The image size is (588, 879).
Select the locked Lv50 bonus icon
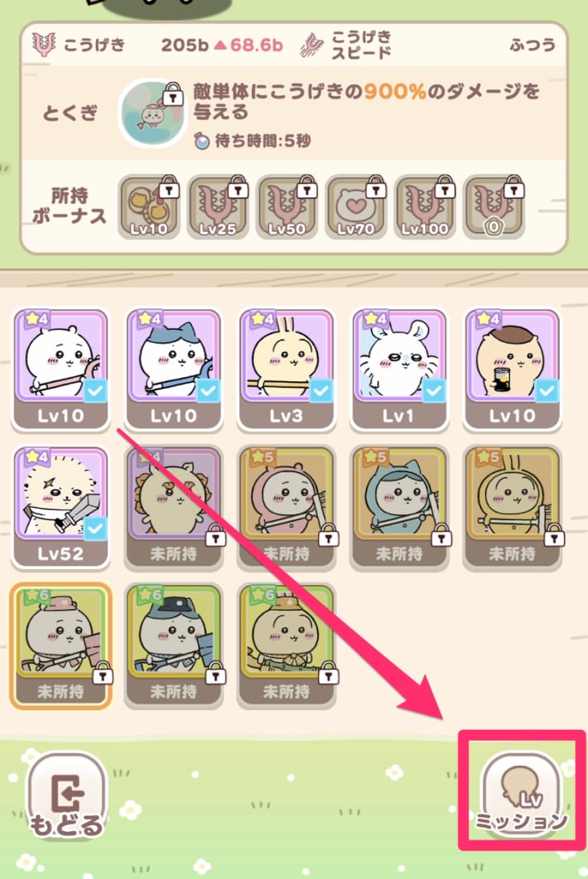(x=287, y=207)
